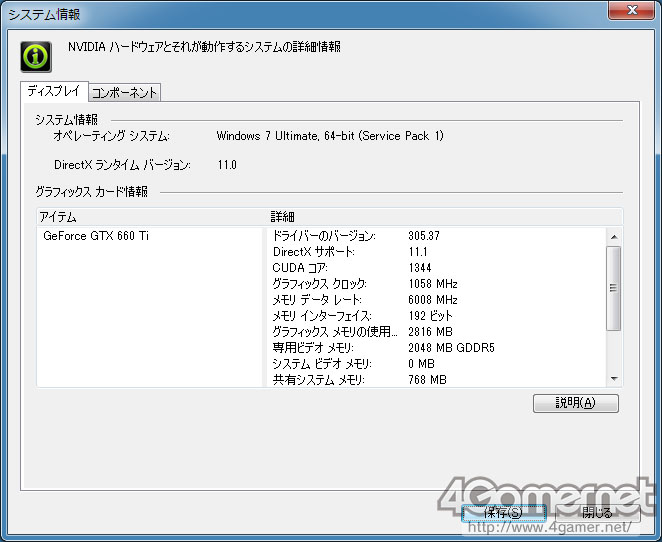662x542 pixels.
Task: Click the メモリ データ レート label
Action: coord(317,300)
